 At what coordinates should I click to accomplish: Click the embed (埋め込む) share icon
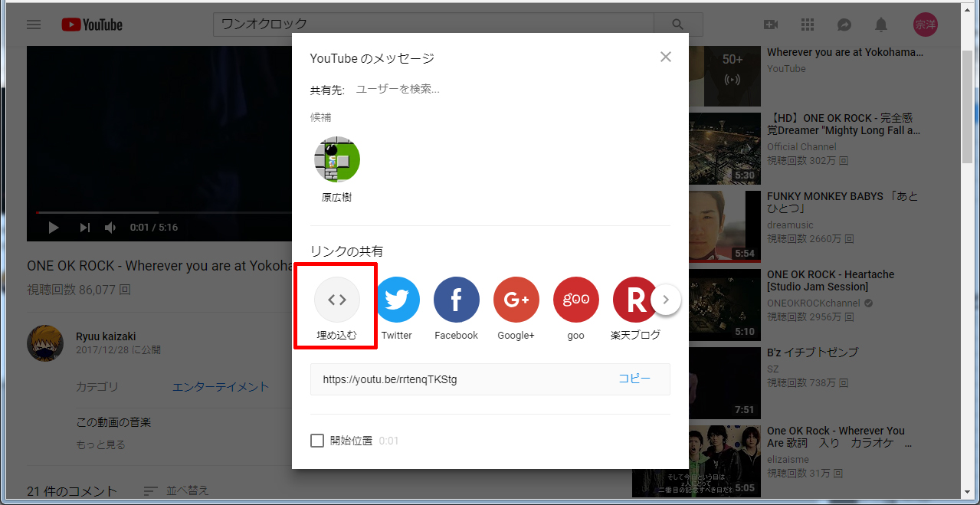click(x=337, y=300)
